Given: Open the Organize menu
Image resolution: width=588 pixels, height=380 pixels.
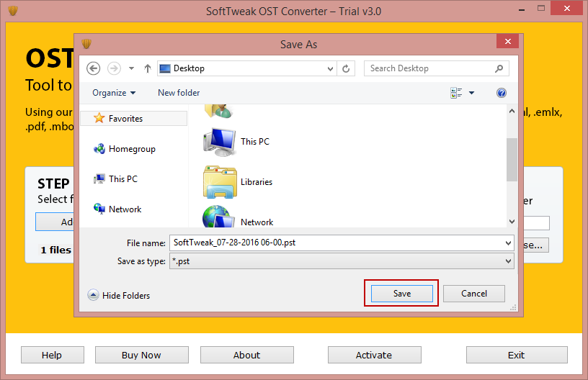Looking at the screenshot, I should click(x=114, y=93).
